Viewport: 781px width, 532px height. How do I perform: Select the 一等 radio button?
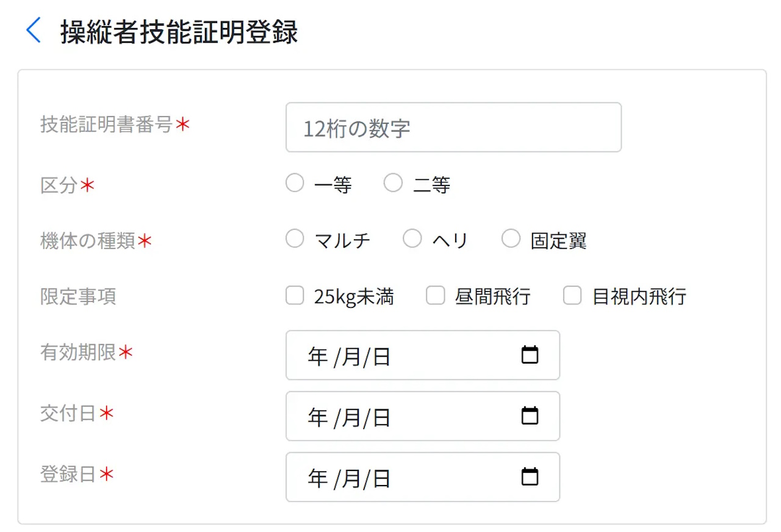pos(295,183)
